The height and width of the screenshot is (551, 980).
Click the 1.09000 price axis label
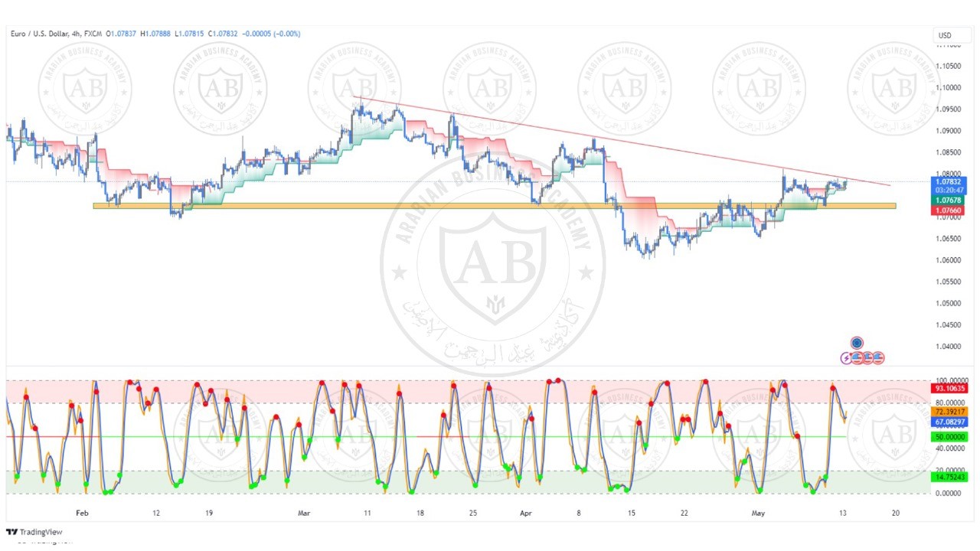(x=949, y=131)
